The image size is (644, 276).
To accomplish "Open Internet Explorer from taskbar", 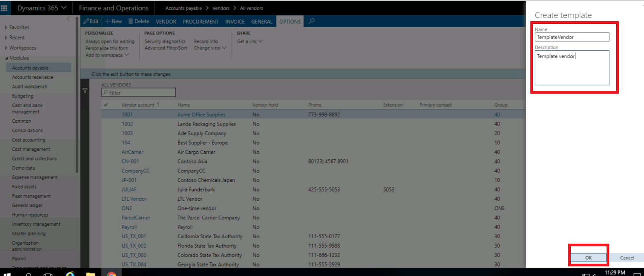I will pos(70,274).
